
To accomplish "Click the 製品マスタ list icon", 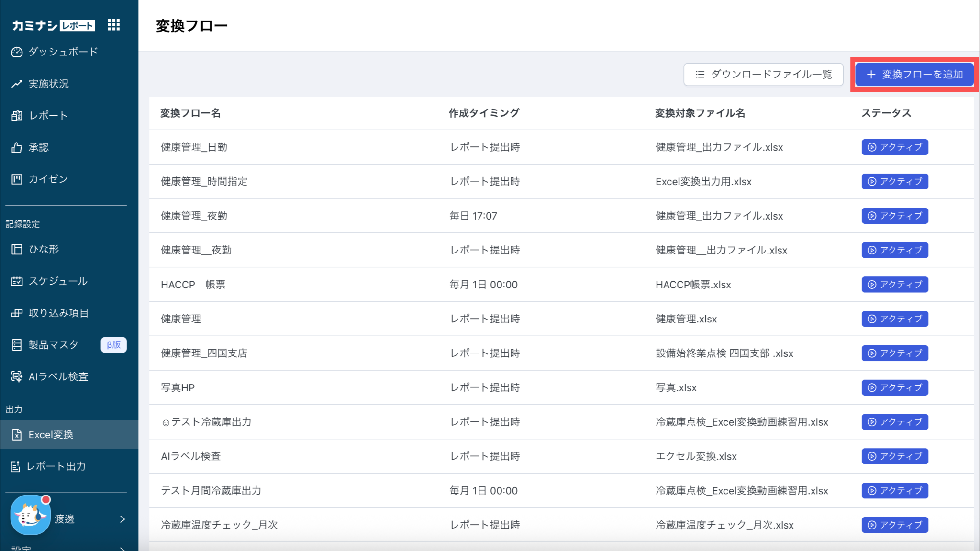I will point(17,345).
